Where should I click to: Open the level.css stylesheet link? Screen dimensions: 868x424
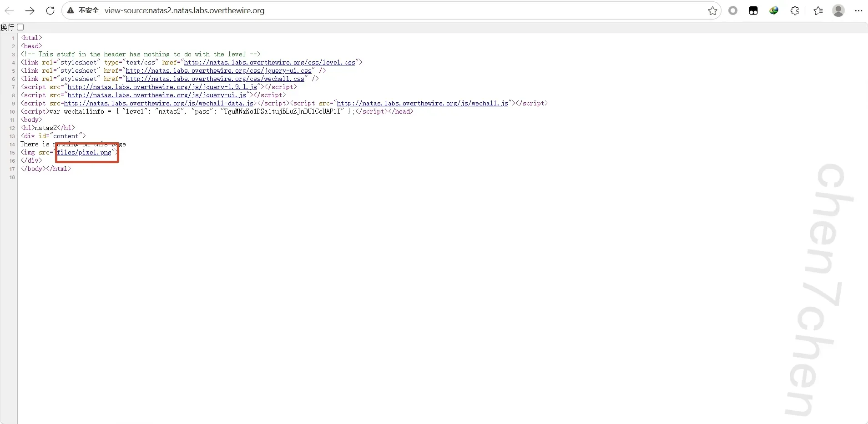pyautogui.click(x=269, y=63)
